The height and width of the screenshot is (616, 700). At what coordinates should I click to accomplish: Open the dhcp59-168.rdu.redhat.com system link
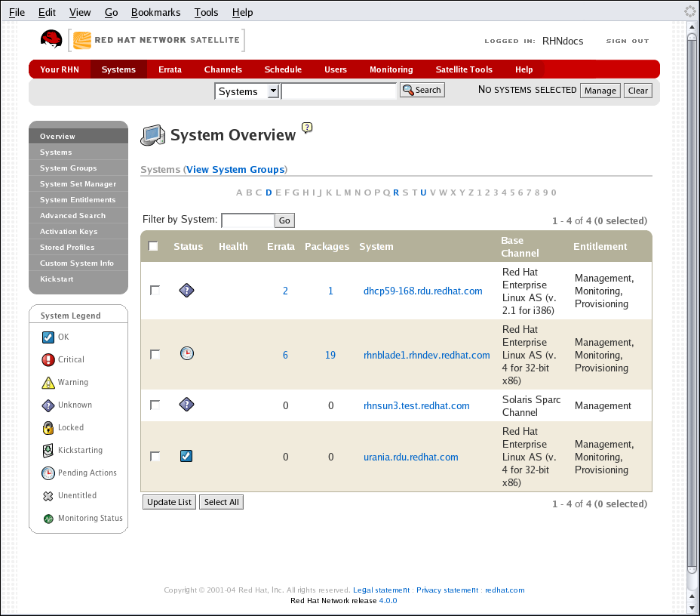click(422, 291)
